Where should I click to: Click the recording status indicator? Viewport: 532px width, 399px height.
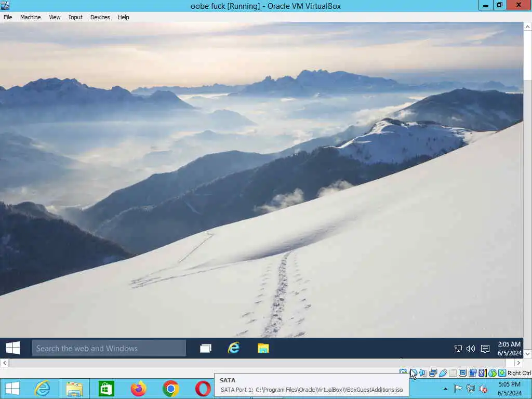tap(472, 373)
